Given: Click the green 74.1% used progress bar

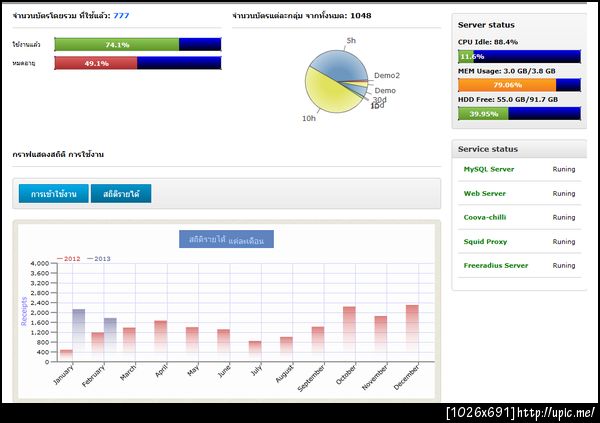Looking at the screenshot, I should [117, 44].
